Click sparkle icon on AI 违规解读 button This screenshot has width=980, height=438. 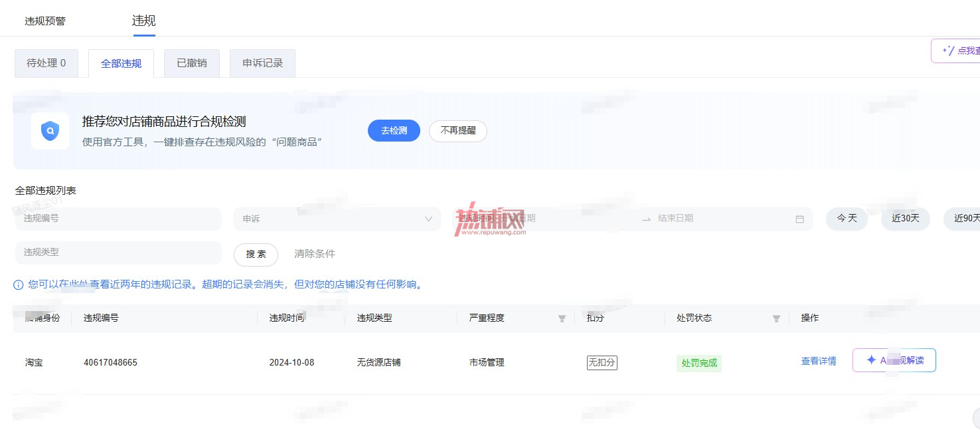pos(871,360)
